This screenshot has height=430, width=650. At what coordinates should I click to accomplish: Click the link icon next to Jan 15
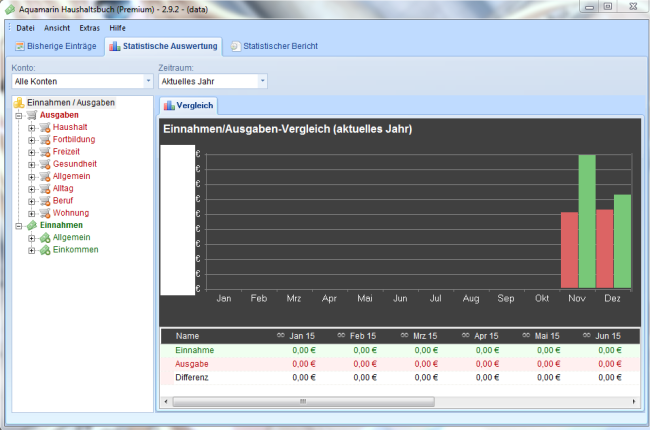pos(281,335)
